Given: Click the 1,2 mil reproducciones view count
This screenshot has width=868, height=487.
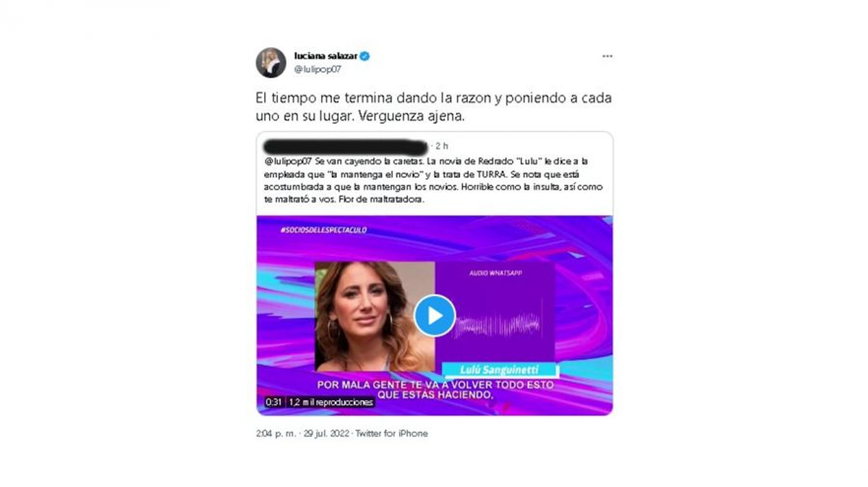Looking at the screenshot, I should [x=331, y=402].
